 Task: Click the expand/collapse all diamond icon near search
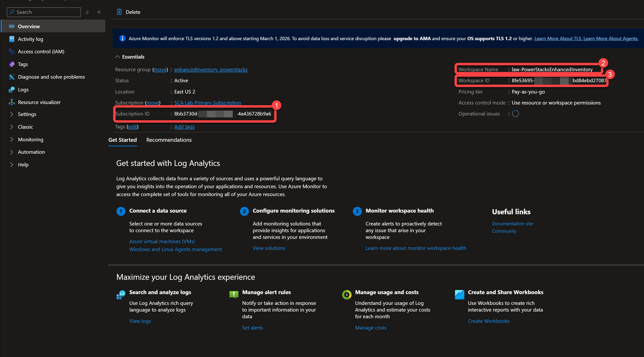click(87, 12)
